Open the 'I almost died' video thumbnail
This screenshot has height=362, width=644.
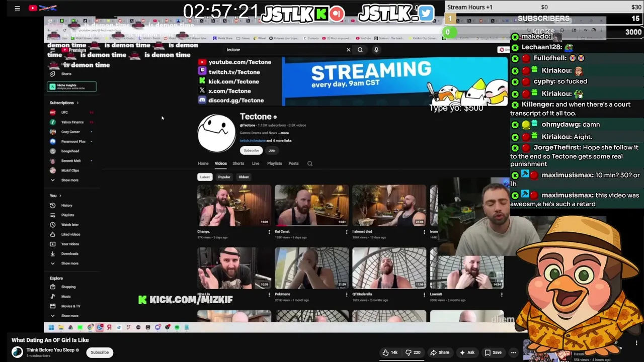[389, 205]
